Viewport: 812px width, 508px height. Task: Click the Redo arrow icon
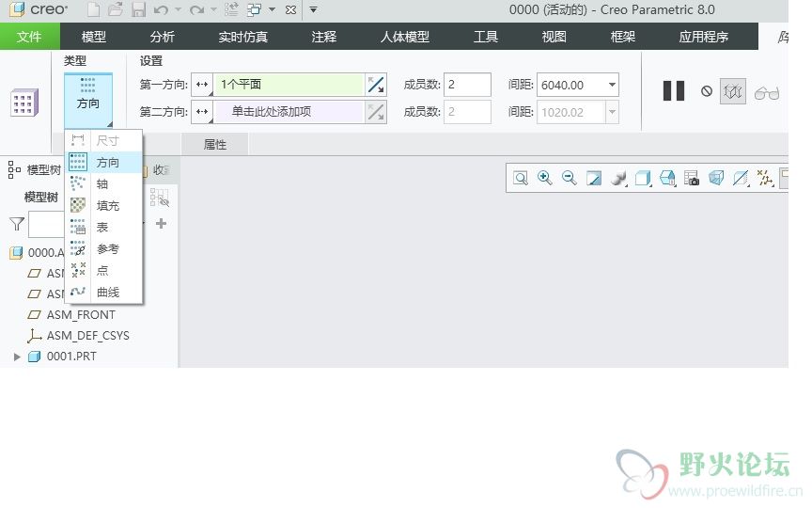(196, 9)
